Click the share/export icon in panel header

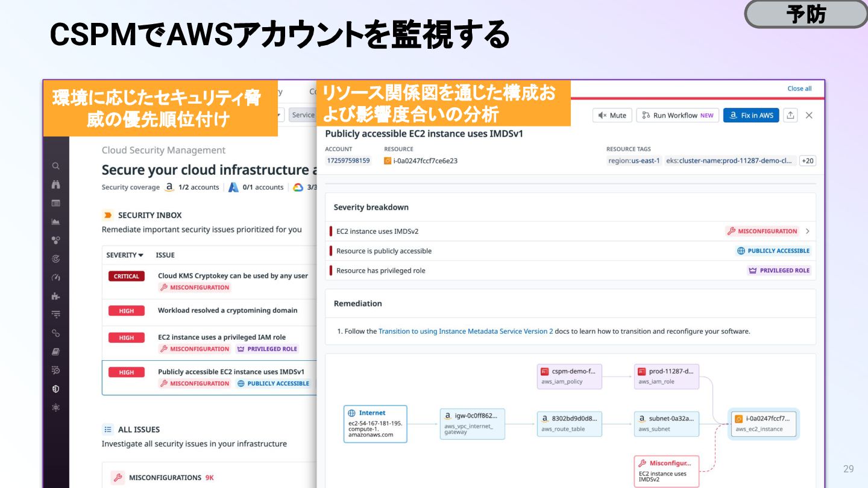click(x=790, y=115)
